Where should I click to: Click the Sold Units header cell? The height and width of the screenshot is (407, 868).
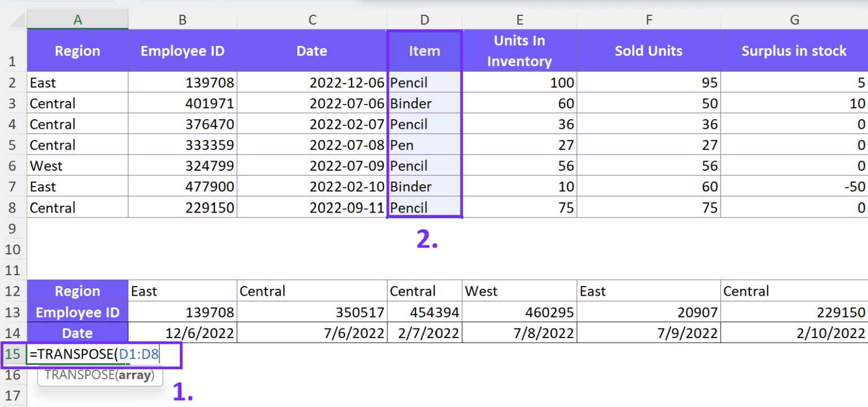[648, 50]
